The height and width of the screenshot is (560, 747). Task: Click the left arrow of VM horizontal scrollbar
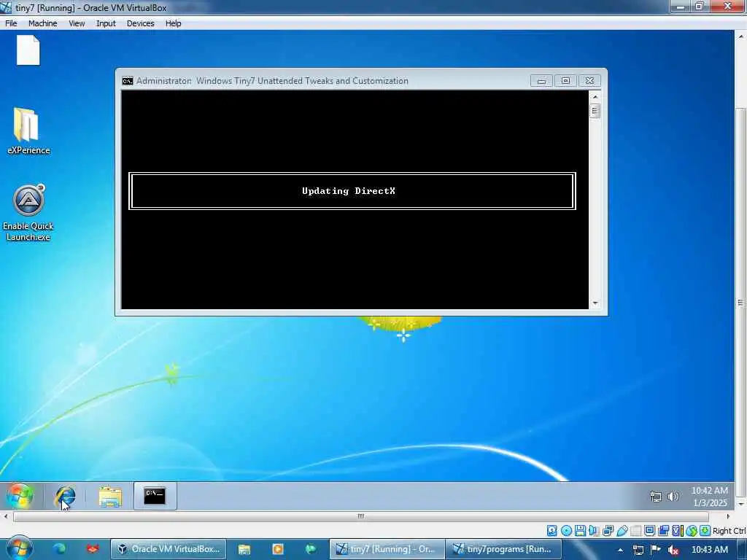(5, 516)
